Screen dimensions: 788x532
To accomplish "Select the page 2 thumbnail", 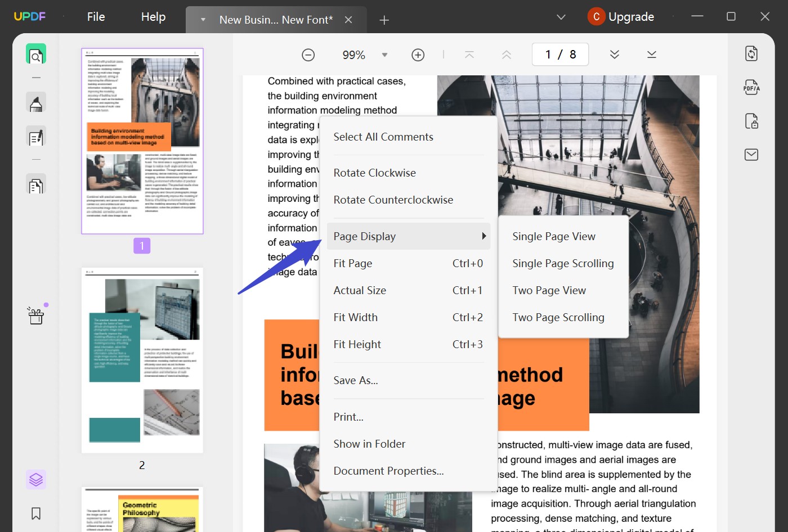I will point(142,360).
